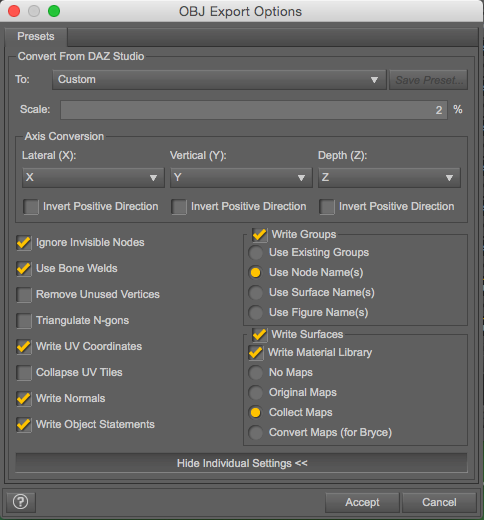Click the Accept button
The image size is (484, 520).
click(362, 502)
